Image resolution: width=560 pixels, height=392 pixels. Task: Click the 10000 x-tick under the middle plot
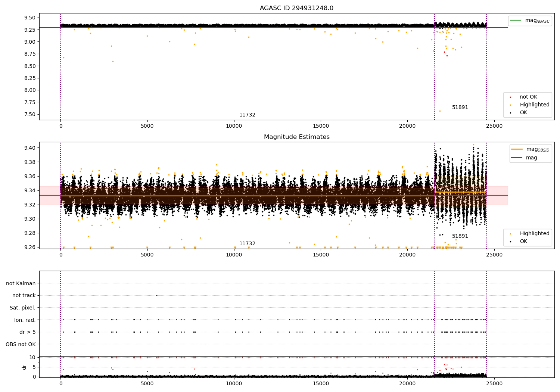234,255
